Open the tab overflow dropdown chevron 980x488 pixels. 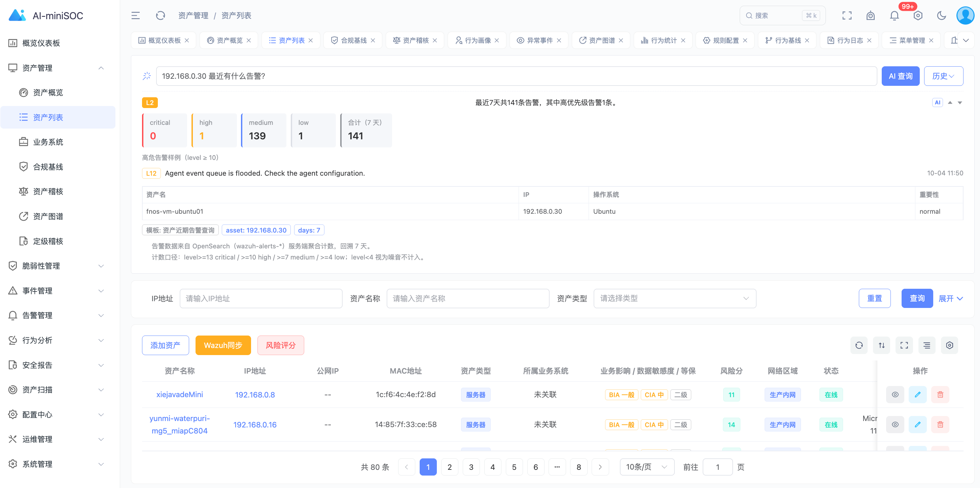tap(966, 40)
